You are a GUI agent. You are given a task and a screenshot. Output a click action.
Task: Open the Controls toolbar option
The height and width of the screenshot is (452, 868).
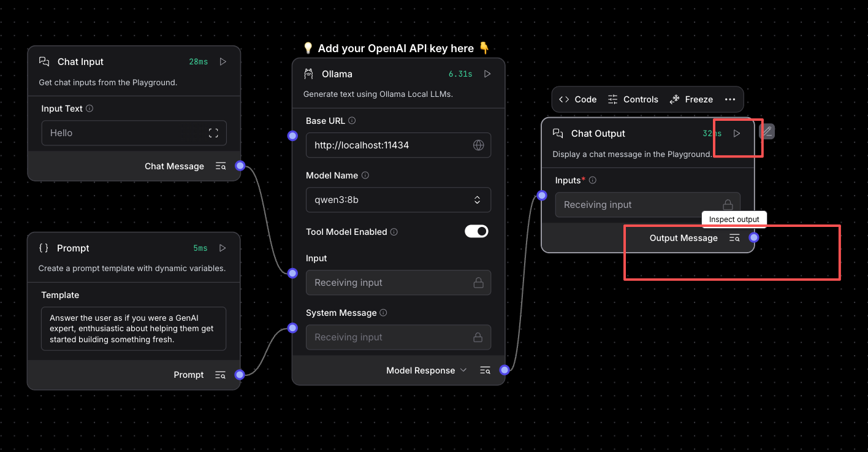coord(633,99)
